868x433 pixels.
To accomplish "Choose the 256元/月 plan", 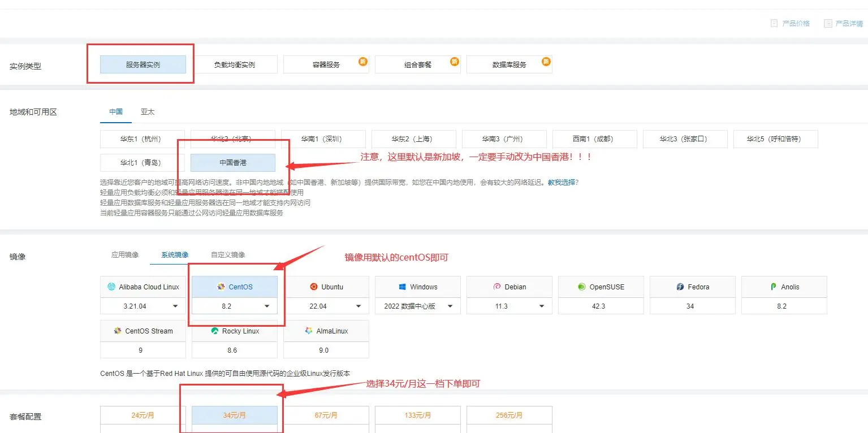I will [509, 415].
